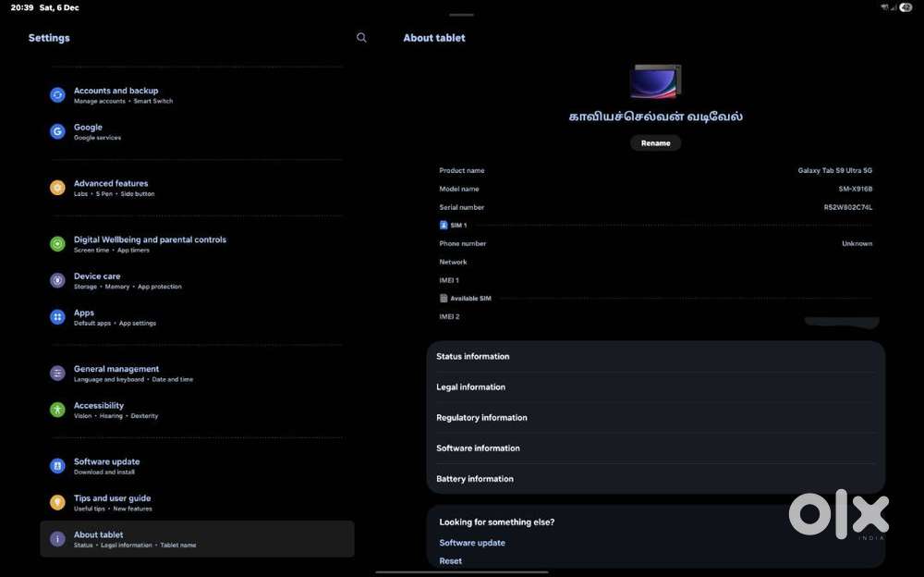Image resolution: width=924 pixels, height=577 pixels.
Task: Open Regulatory information section
Action: pos(481,417)
